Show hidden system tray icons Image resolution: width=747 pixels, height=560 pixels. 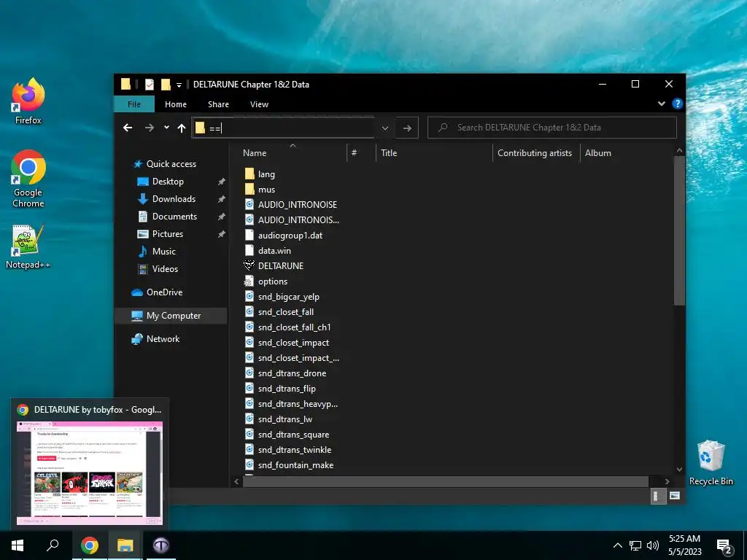617,545
